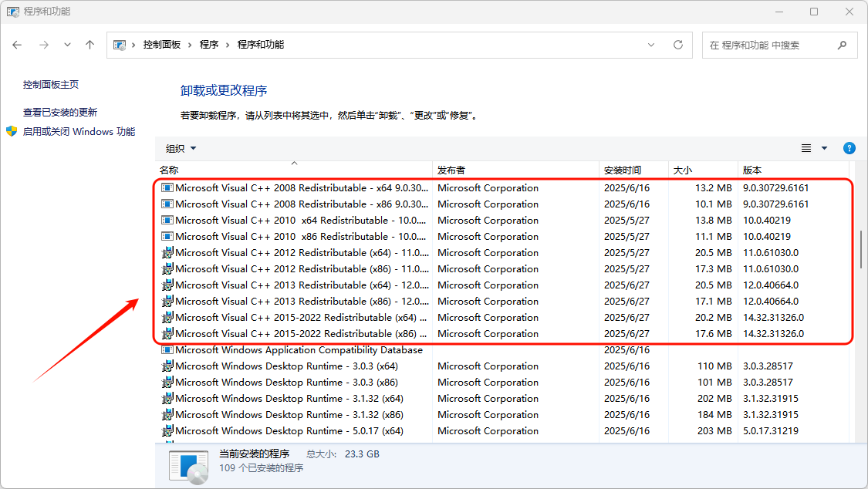Click icon of Desktop Runtime 3.0.3 (x64) entry
This screenshot has height=489, width=868.
click(167, 366)
